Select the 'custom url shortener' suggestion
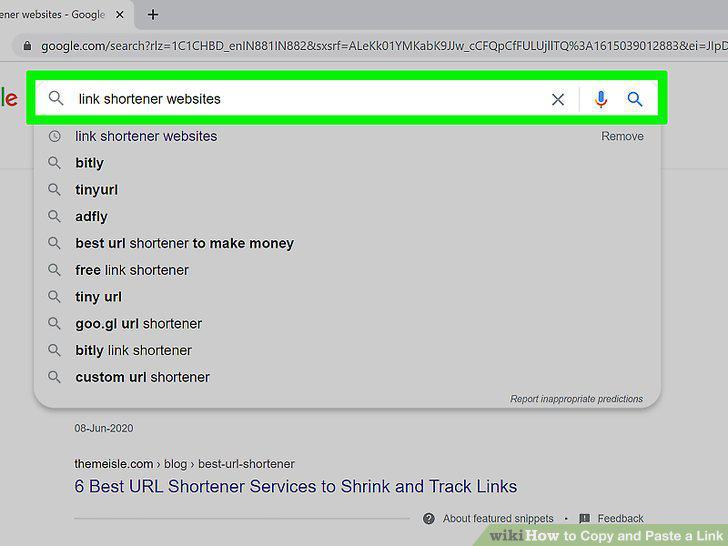 pyautogui.click(x=142, y=377)
